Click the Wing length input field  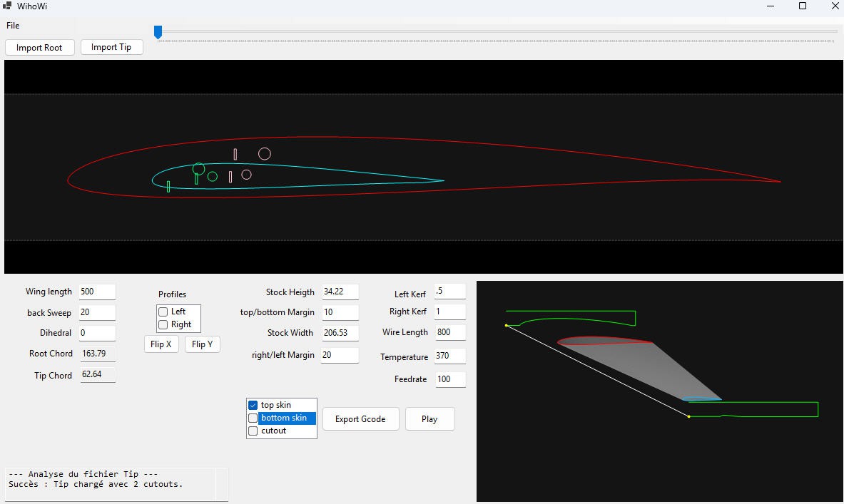click(x=96, y=292)
